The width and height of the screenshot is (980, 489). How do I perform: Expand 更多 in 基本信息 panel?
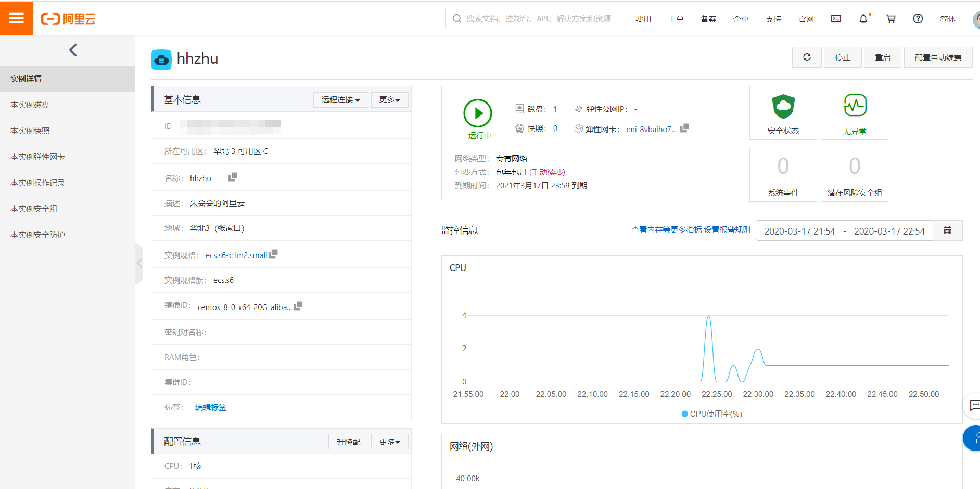(x=390, y=100)
